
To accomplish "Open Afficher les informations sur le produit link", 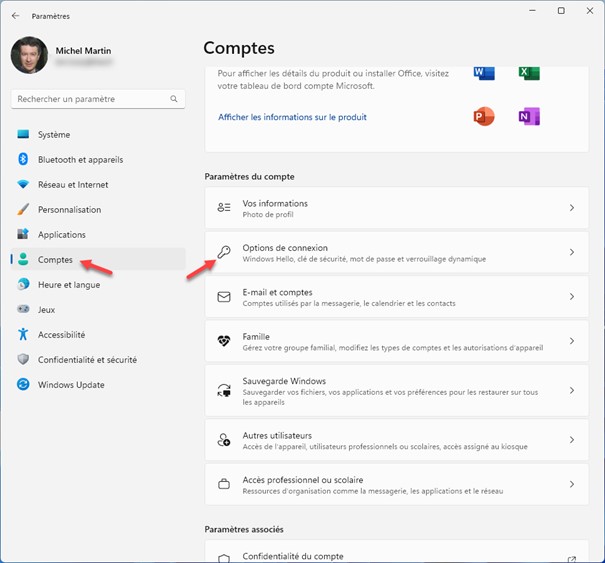I will [x=292, y=117].
